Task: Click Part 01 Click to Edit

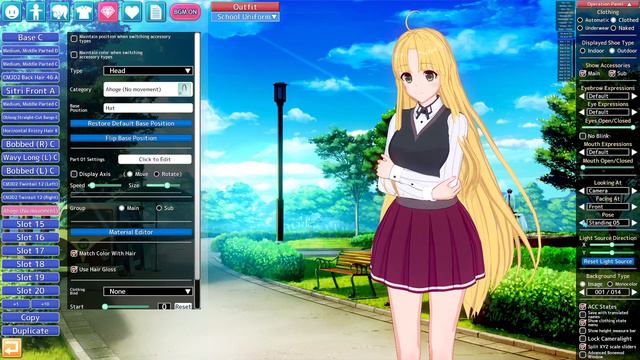Action: pyautogui.click(x=155, y=159)
